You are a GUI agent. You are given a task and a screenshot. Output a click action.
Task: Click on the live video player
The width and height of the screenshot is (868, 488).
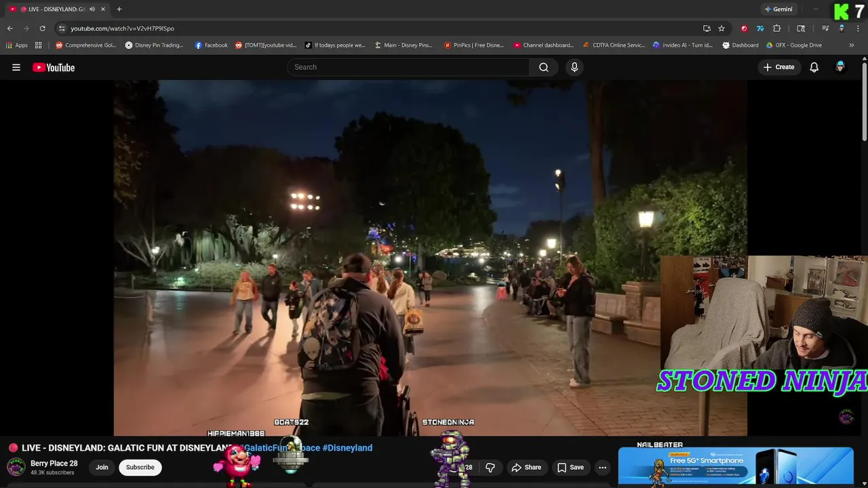click(x=431, y=258)
